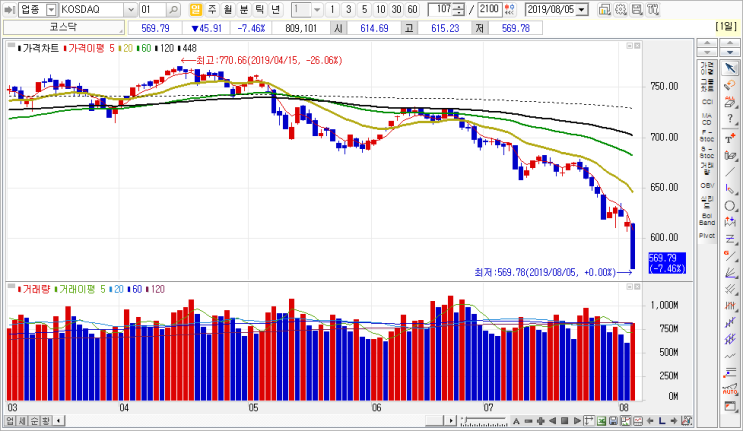Open the Bol Band indicator tab
This screenshot has width=743, height=431.
point(707,219)
